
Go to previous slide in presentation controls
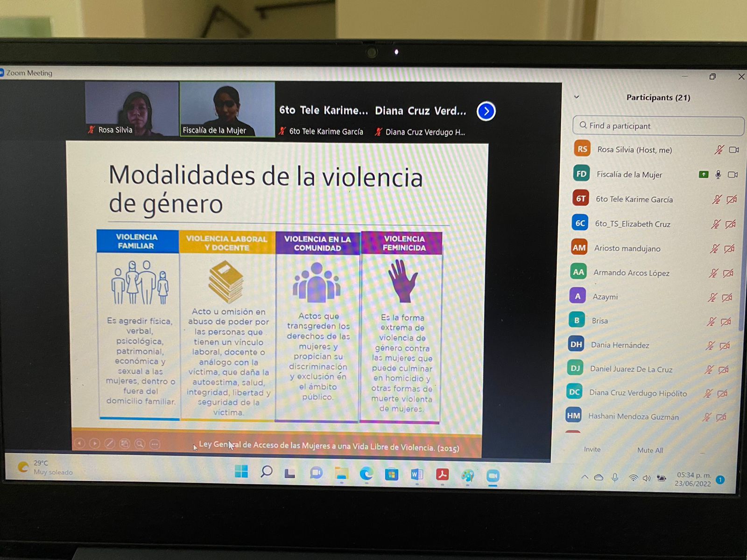pos(80,442)
